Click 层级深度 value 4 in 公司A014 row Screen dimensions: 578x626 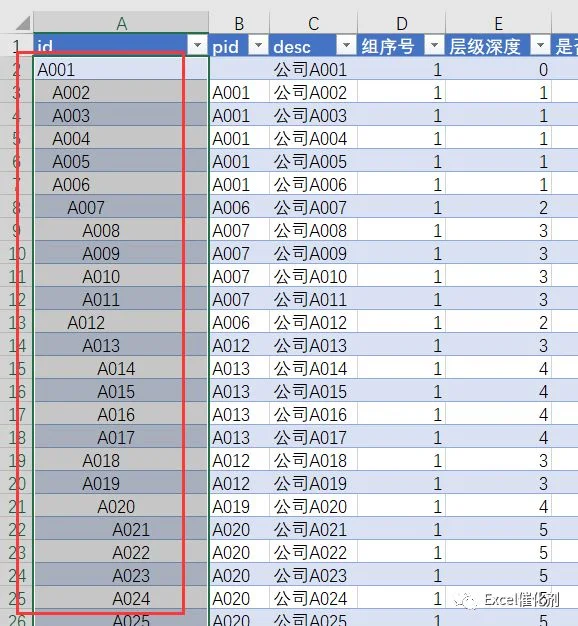tap(499, 369)
